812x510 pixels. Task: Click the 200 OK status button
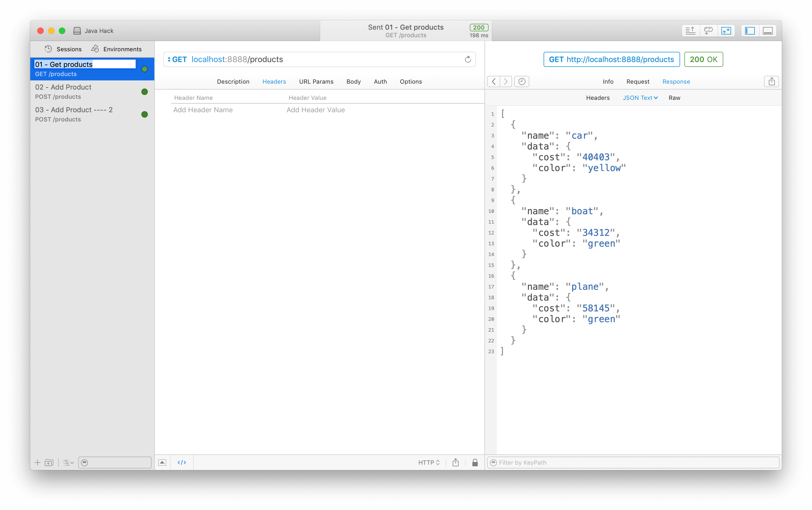(x=704, y=59)
